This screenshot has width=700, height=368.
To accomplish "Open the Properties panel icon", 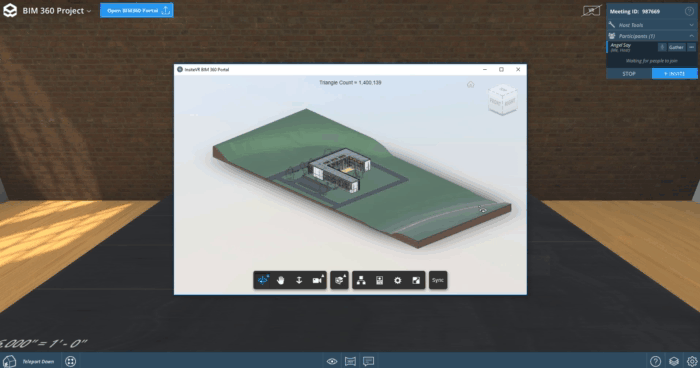I will pyautogui.click(x=379, y=280).
